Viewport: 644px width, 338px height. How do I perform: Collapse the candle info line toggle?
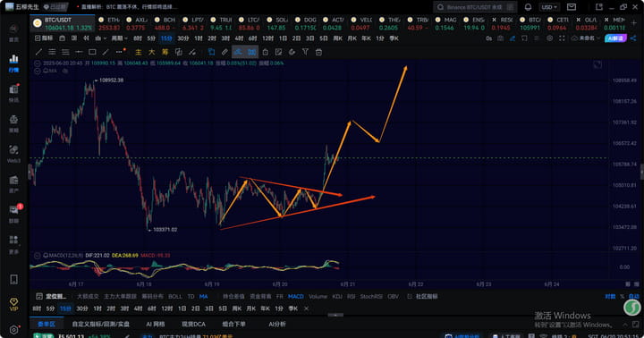click(38, 63)
